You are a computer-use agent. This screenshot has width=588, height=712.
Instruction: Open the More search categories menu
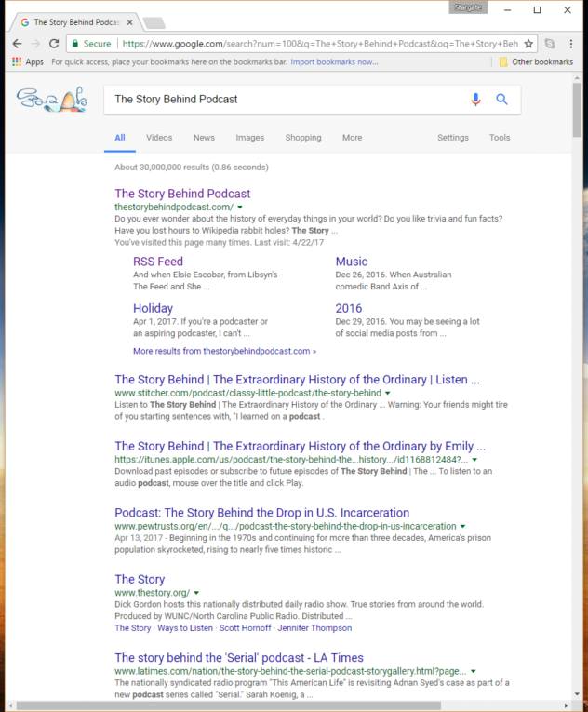(352, 138)
